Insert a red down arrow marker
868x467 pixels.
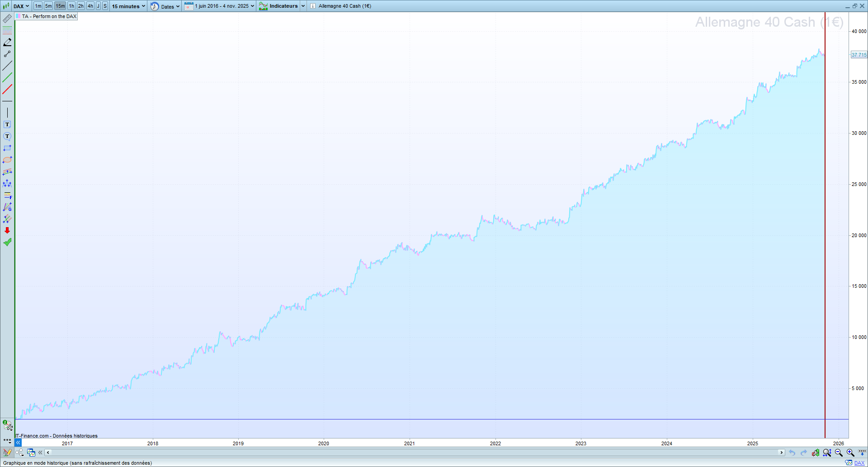7,230
